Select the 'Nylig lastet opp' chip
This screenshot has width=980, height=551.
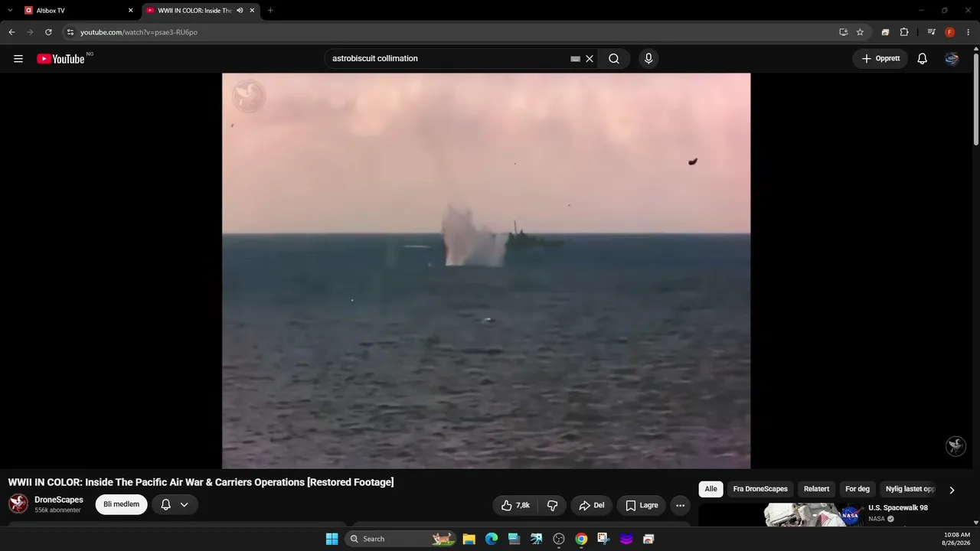click(910, 489)
